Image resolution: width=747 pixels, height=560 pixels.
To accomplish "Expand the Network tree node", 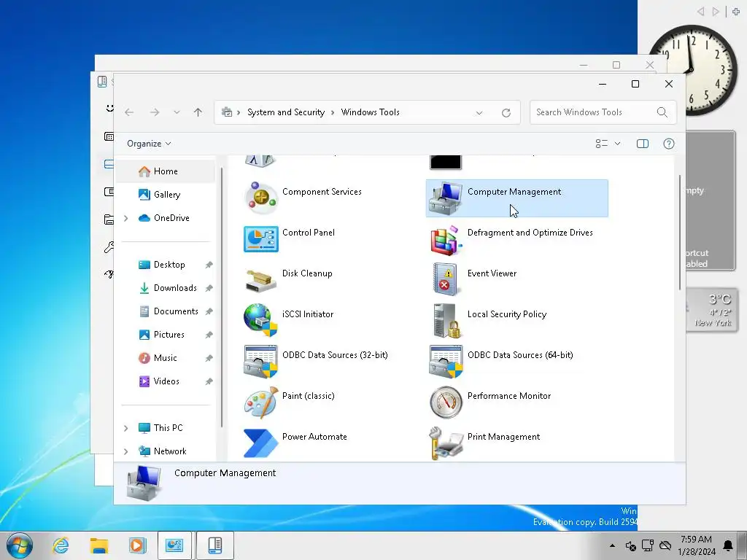I will [x=125, y=451].
